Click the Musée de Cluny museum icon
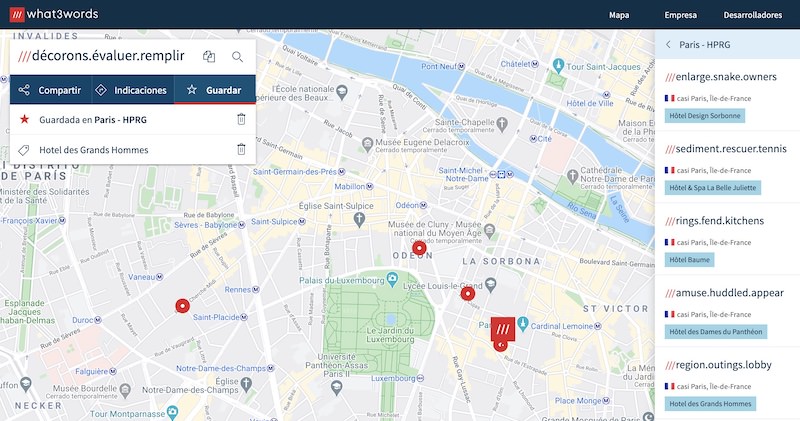 click(489, 230)
